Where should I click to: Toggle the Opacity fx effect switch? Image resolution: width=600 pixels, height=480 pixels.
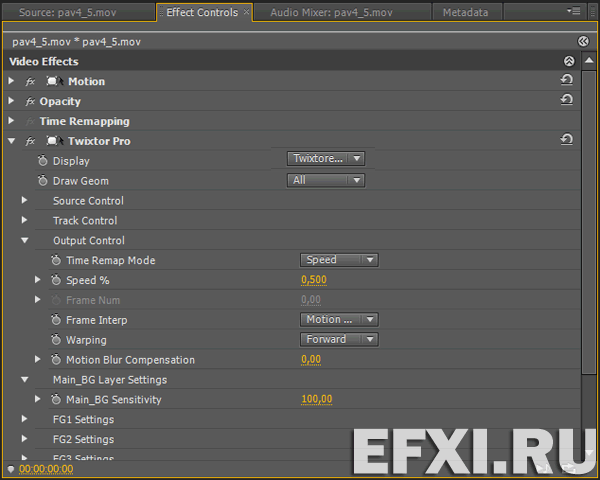30,101
